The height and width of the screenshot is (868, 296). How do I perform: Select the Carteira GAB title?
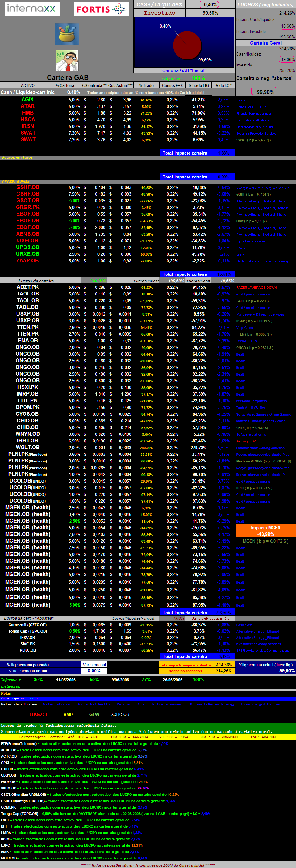coord(68,78)
